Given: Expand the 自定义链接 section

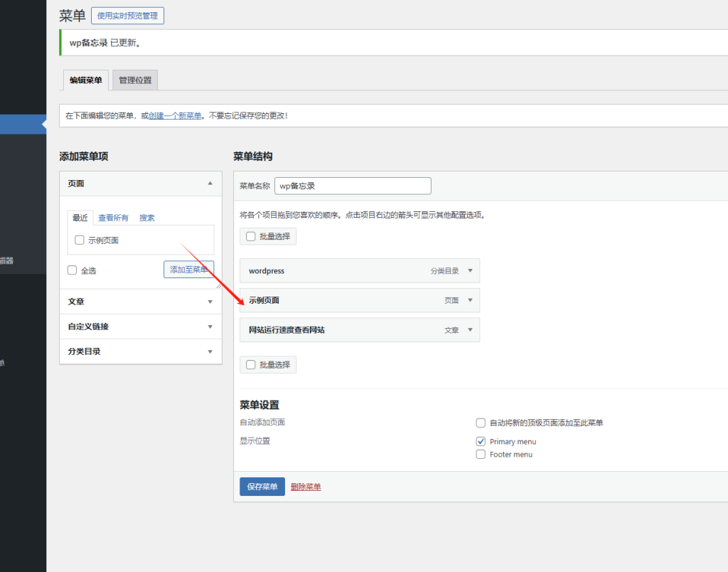Looking at the screenshot, I should 210,327.
